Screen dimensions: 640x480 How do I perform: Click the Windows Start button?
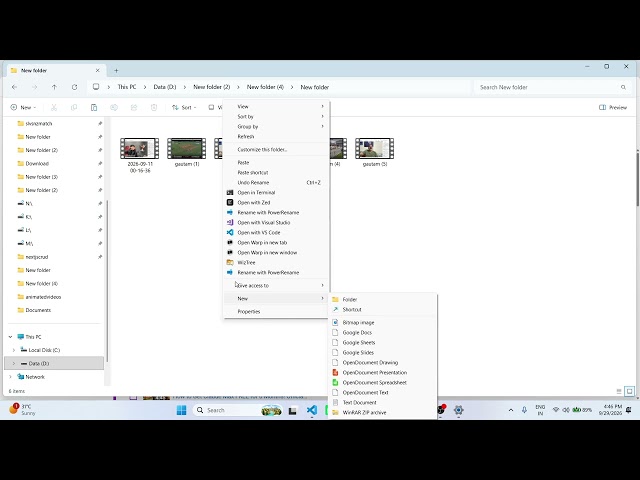pos(182,410)
